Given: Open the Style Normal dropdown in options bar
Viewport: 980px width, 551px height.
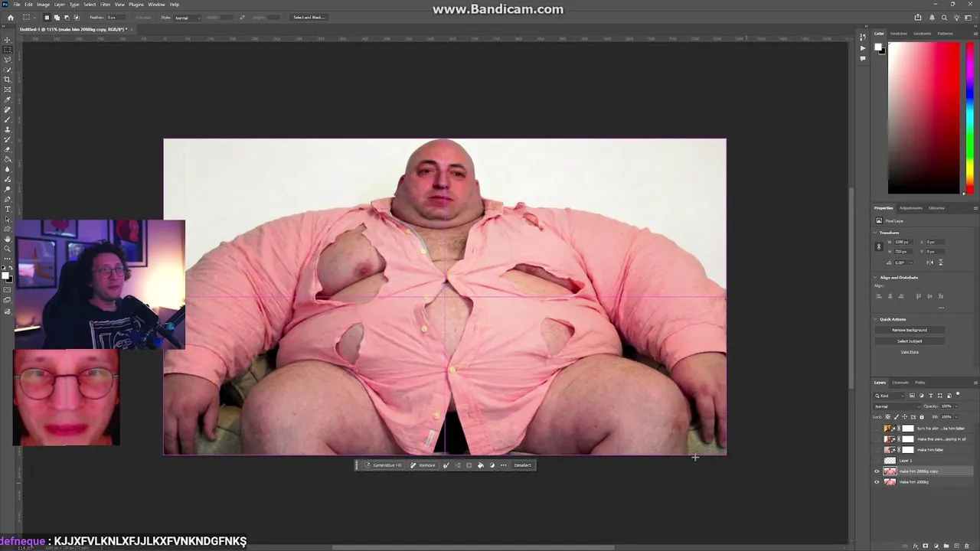Looking at the screenshot, I should tap(188, 18).
